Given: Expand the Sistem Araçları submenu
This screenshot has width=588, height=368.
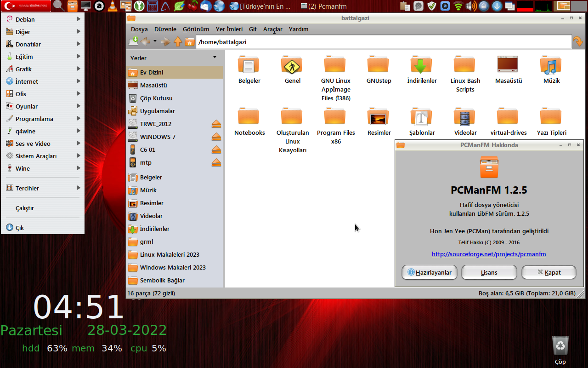Looking at the screenshot, I should (x=43, y=156).
